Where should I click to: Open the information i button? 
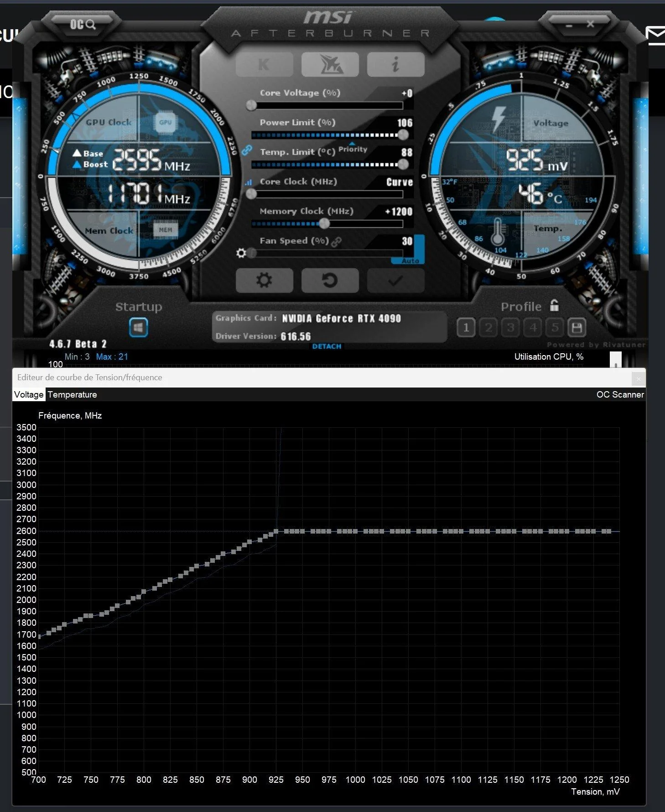[395, 64]
